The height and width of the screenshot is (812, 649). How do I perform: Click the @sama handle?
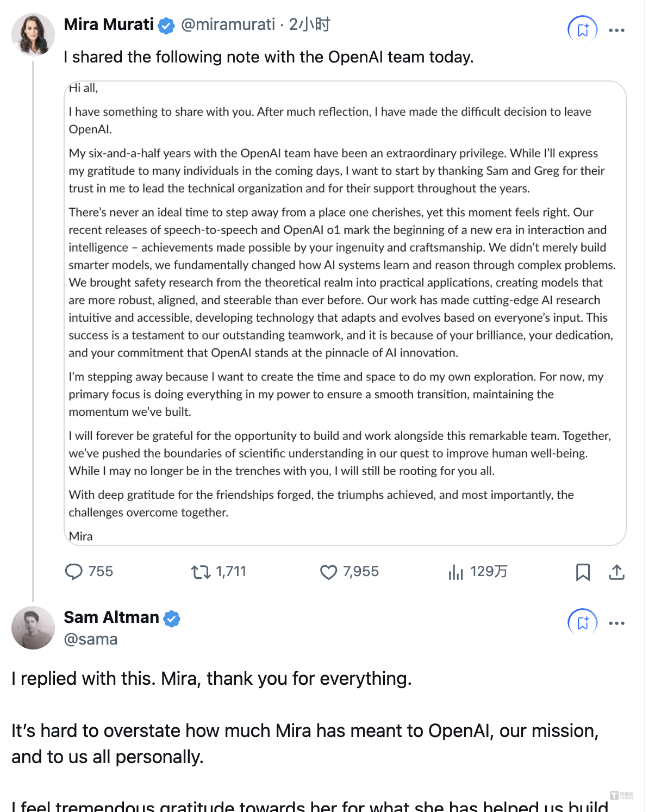tap(91, 639)
